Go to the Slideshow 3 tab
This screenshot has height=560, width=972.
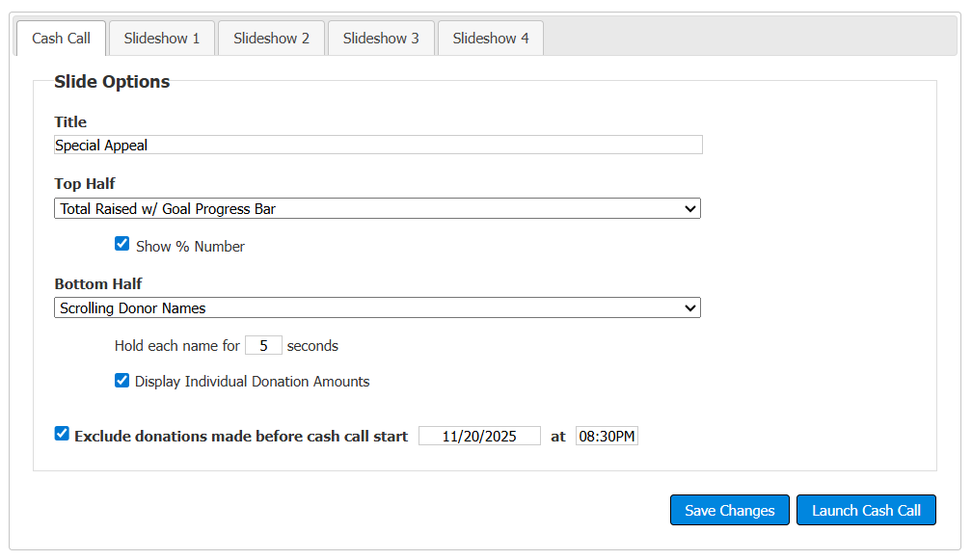(381, 39)
